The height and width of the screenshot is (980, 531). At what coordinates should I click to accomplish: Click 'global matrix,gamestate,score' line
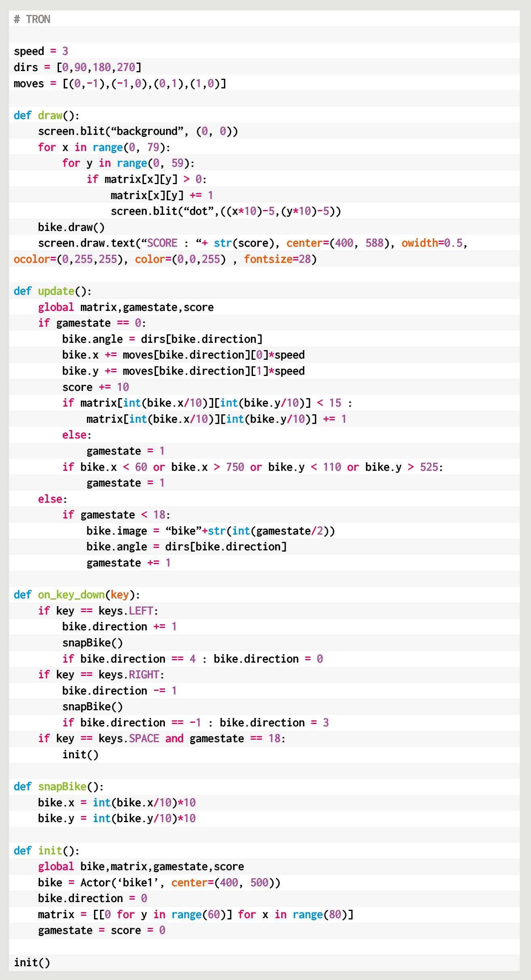(126, 307)
